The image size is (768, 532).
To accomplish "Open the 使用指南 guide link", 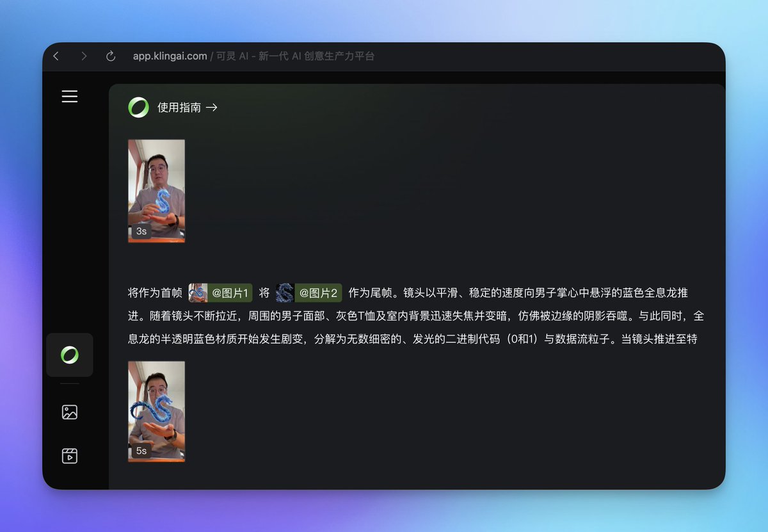I will pos(179,108).
